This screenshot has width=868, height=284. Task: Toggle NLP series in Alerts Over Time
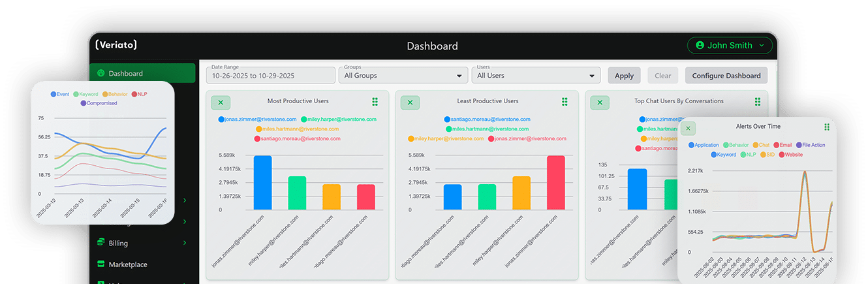[747, 155]
